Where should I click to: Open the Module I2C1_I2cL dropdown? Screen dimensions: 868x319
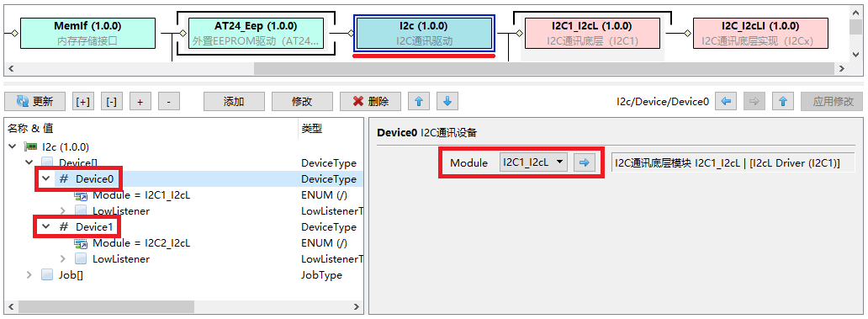point(533,162)
